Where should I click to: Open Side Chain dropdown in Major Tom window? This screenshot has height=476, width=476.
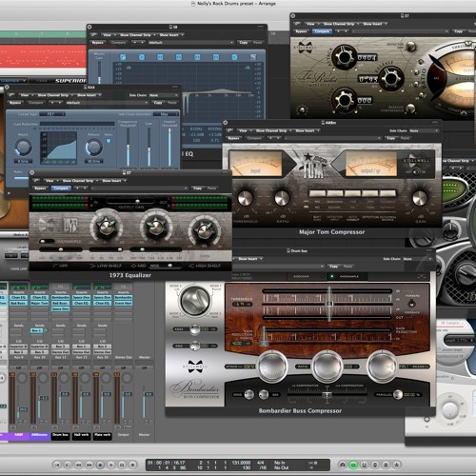pos(424,130)
